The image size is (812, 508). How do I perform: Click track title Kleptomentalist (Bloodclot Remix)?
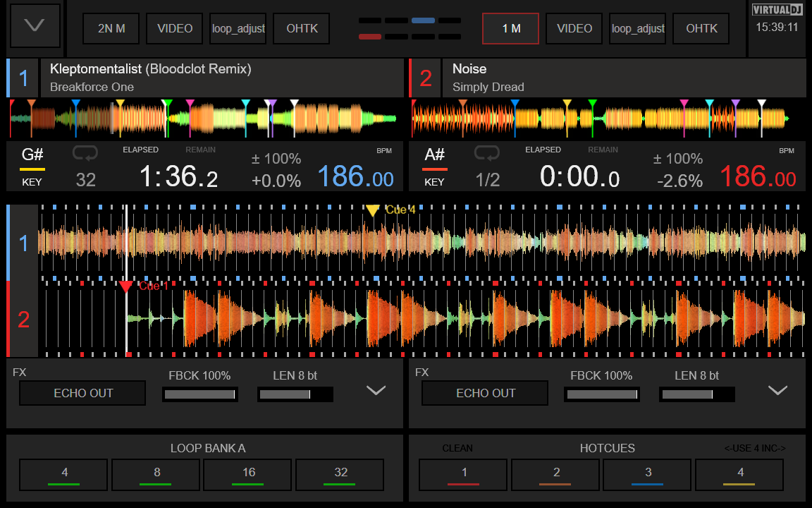[x=150, y=69]
